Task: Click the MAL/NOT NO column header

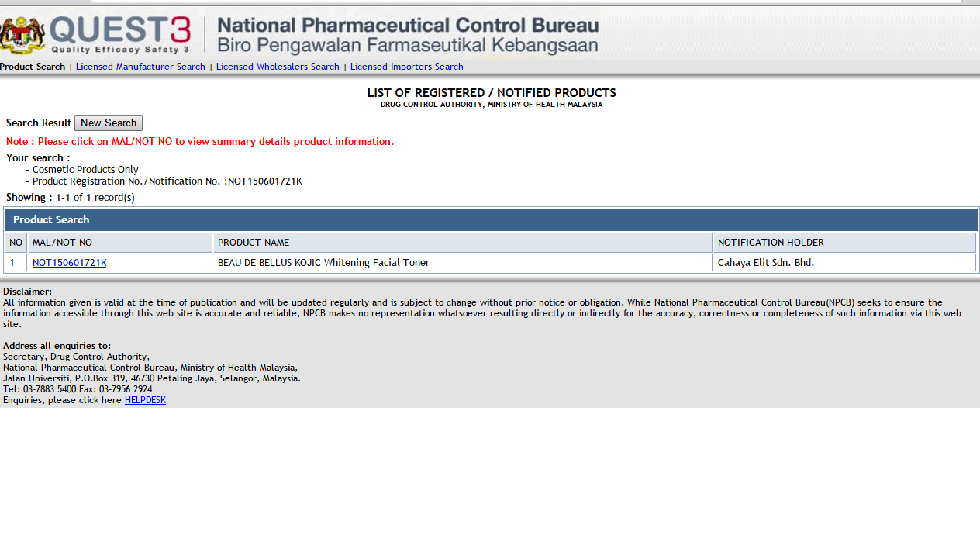Action: click(120, 243)
